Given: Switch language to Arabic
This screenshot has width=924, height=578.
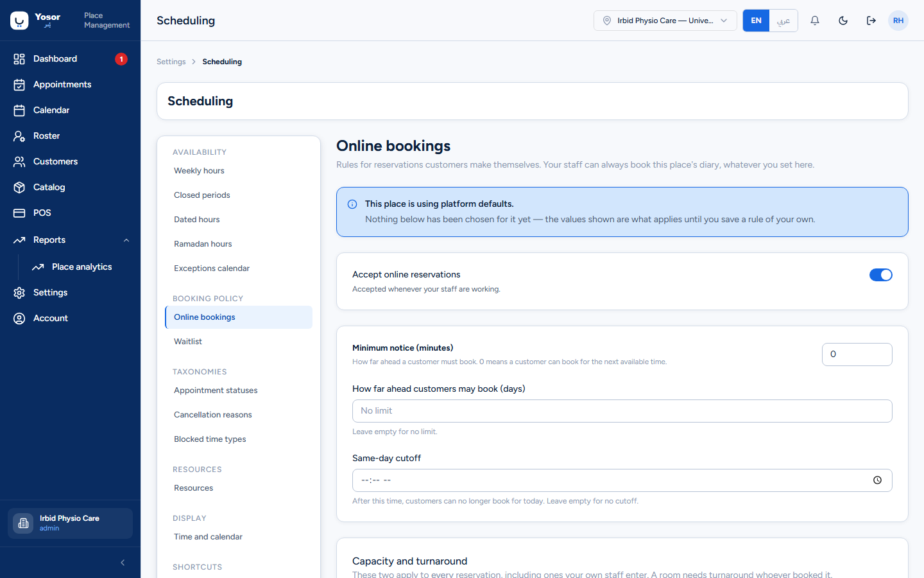Looking at the screenshot, I should pos(783,21).
